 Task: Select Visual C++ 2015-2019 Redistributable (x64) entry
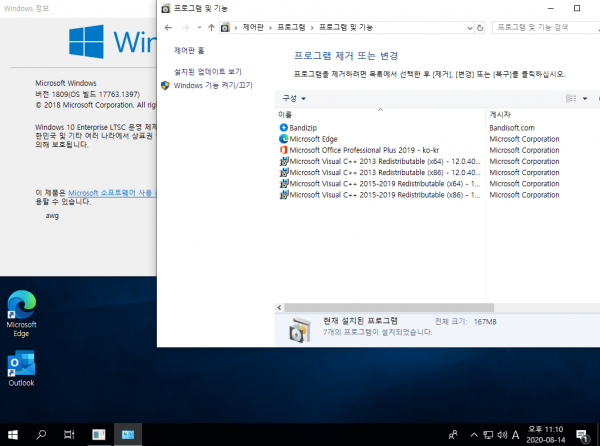[x=385, y=183]
